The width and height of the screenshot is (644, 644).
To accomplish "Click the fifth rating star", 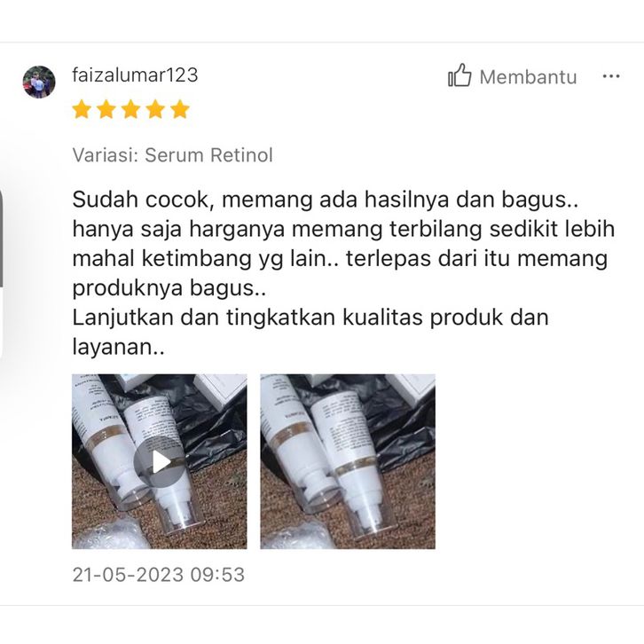I will pos(180,109).
